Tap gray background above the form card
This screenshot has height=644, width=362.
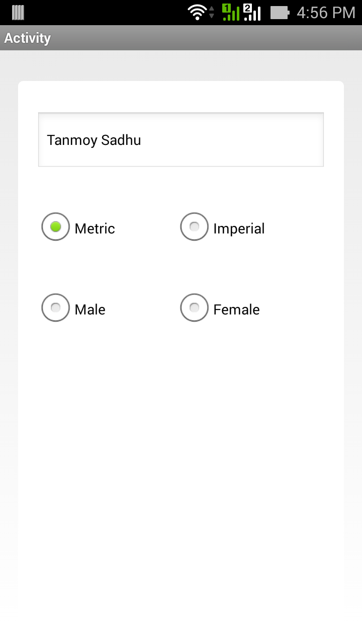181,65
